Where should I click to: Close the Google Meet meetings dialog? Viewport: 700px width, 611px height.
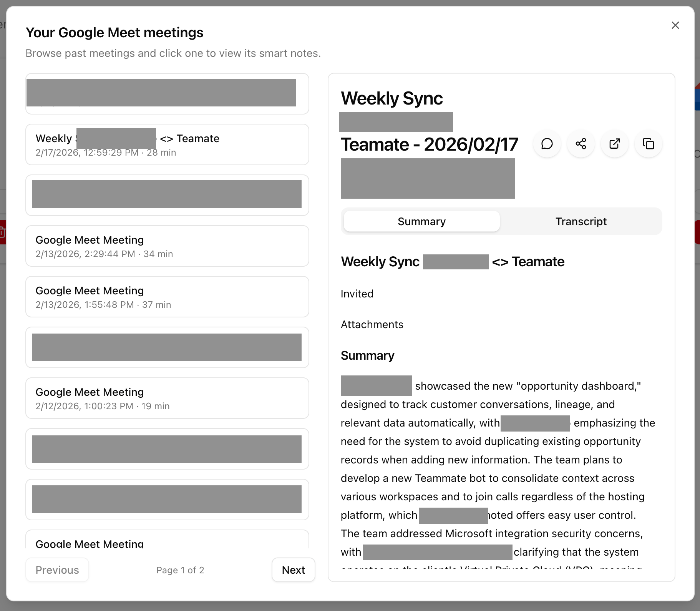click(x=675, y=25)
